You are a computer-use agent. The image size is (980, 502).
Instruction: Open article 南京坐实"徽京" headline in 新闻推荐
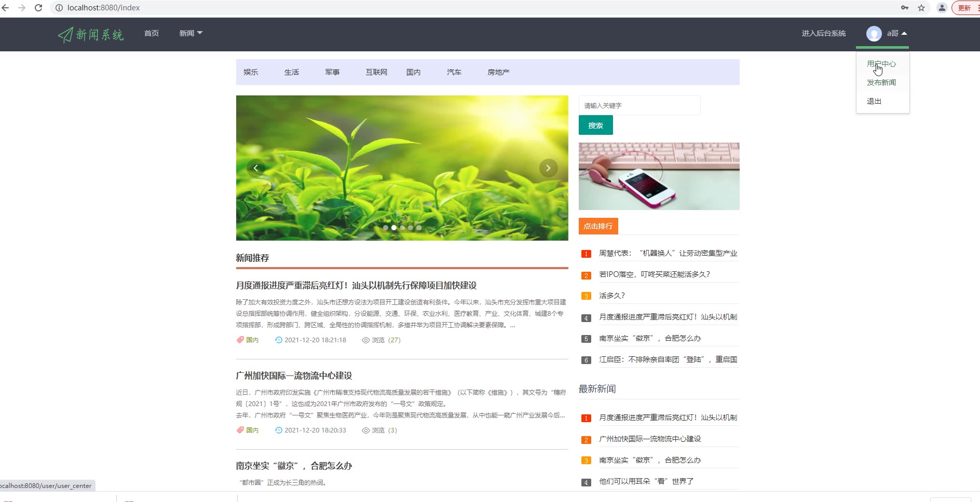(x=294, y=466)
